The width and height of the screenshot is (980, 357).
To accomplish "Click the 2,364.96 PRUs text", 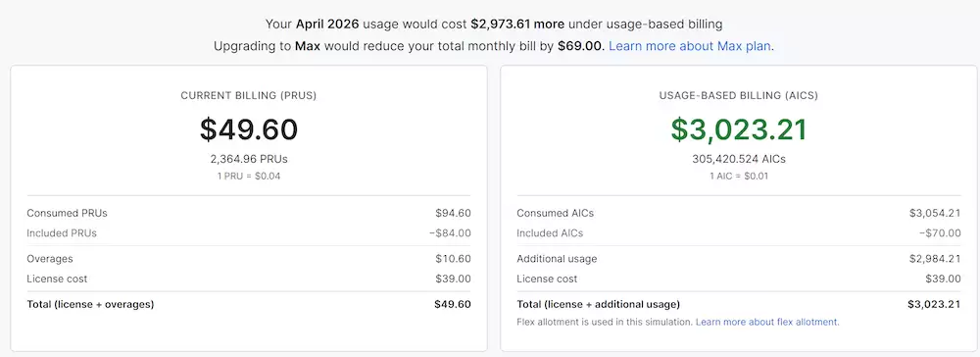I will click(249, 159).
